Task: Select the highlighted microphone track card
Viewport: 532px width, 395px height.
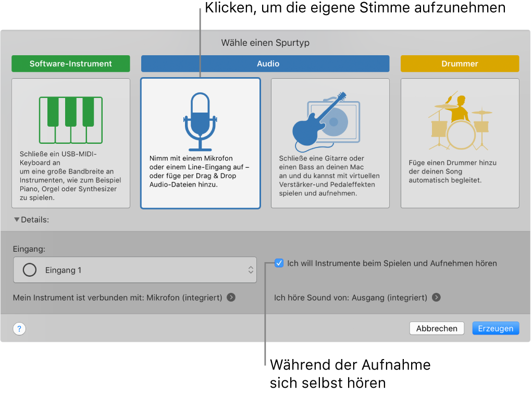Action: (x=200, y=143)
